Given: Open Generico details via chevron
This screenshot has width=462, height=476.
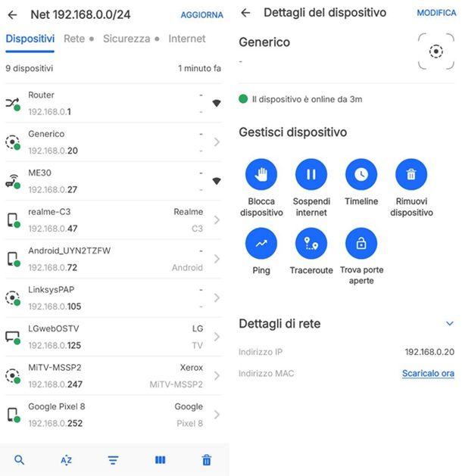Looking at the screenshot, I should click(217, 142).
